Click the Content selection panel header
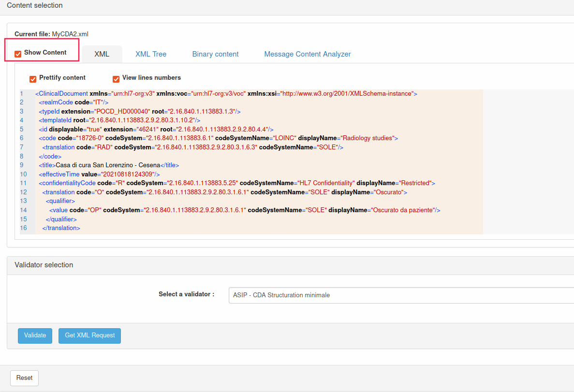Screen dimensions: 574x392 [35, 5]
